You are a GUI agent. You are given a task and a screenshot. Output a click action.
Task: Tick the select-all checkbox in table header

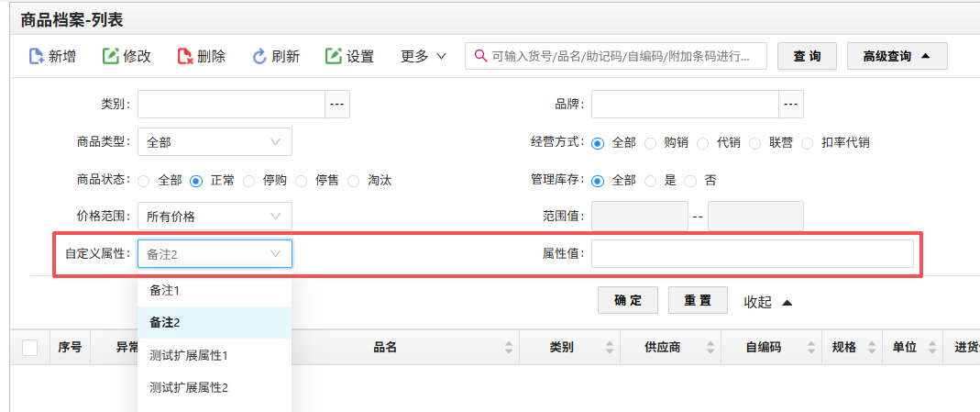(x=30, y=348)
